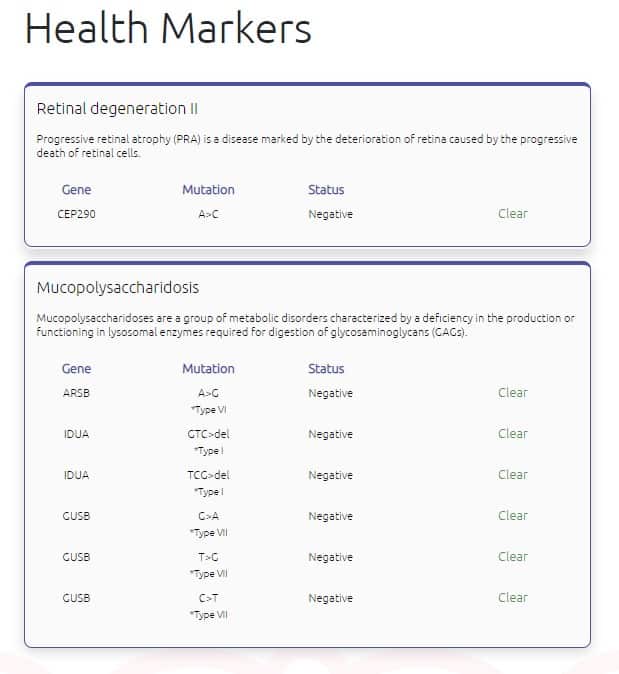This screenshot has width=619, height=674.
Task: Click the Status column header in Mucopolysaccharidosis
Action: tap(326, 369)
